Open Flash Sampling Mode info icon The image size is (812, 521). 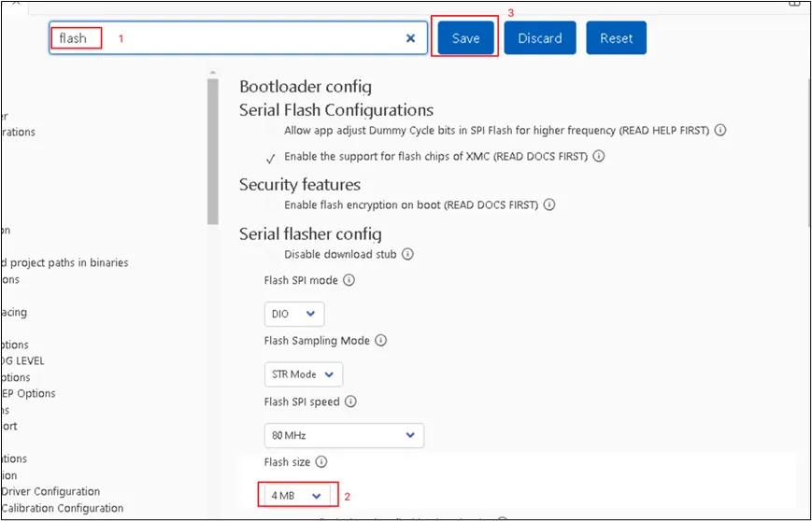(x=380, y=341)
